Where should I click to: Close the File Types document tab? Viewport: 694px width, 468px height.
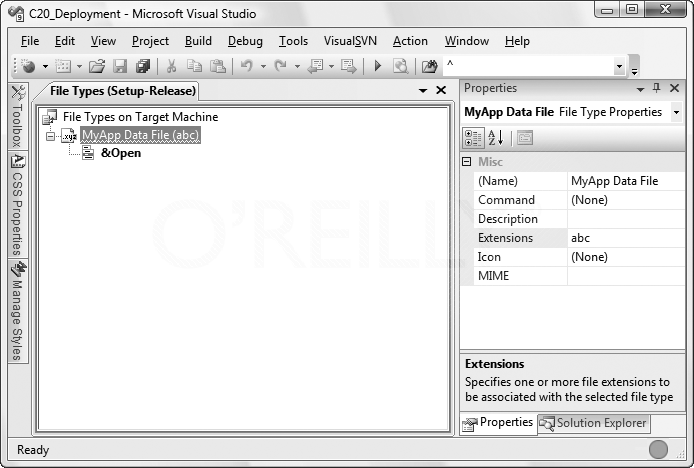[441, 90]
